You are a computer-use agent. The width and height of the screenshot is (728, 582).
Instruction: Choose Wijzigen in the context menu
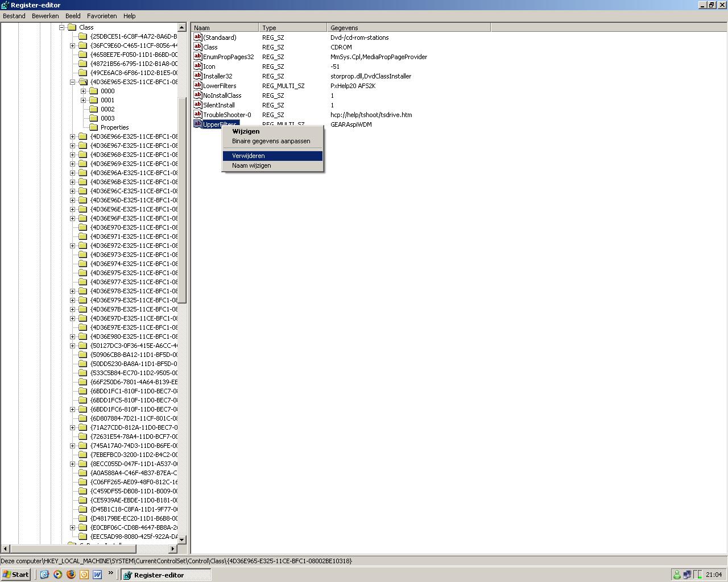click(272, 131)
